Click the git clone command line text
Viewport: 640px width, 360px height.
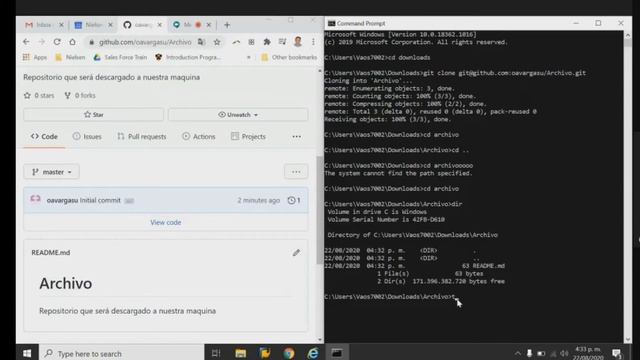click(x=504, y=73)
